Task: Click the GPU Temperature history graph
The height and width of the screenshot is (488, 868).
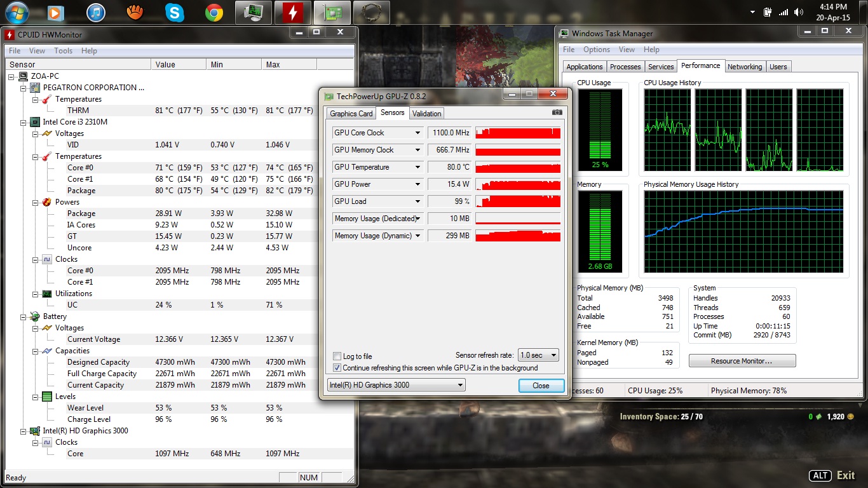Action: [x=518, y=167]
